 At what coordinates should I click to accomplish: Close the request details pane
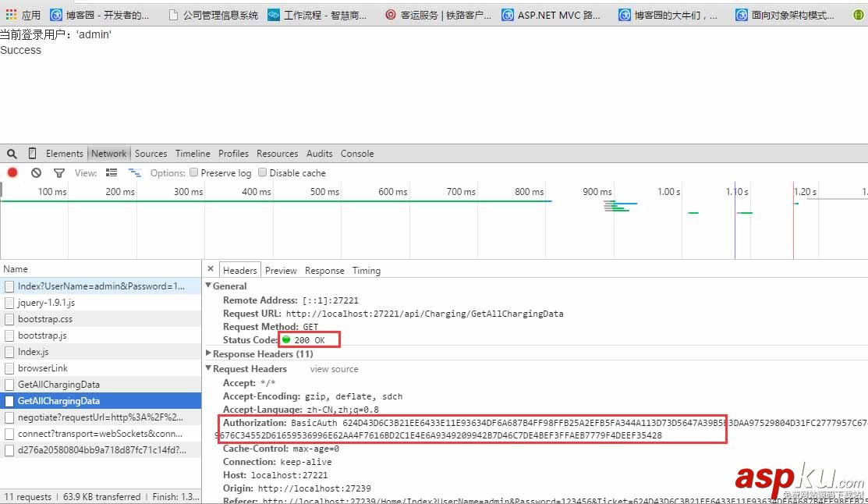click(209, 269)
